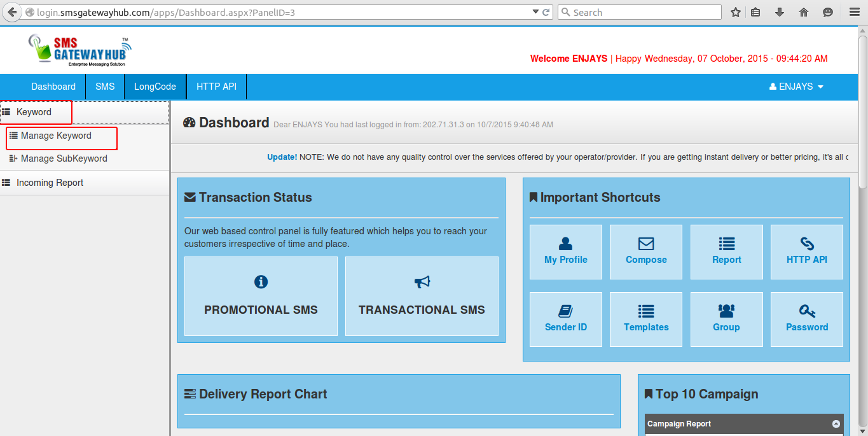Open the Sender ID shortcut label
Image resolution: width=868 pixels, height=436 pixels.
pos(565,327)
